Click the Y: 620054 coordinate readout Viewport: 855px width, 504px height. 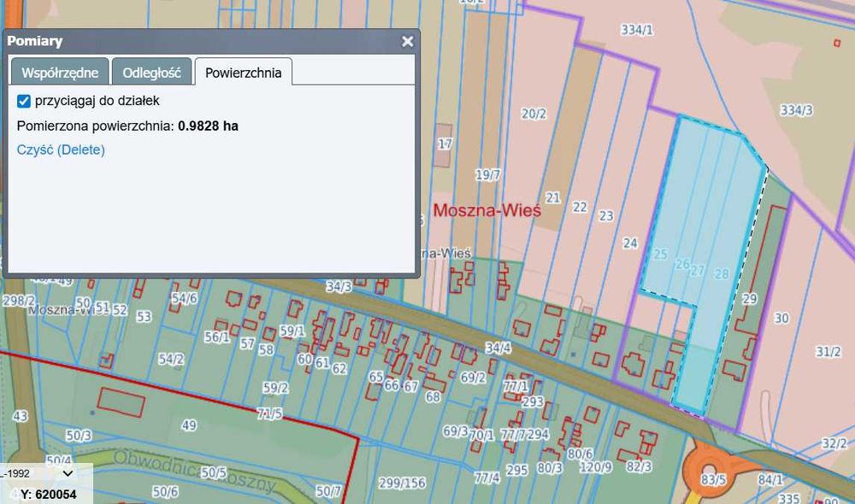pos(49,495)
